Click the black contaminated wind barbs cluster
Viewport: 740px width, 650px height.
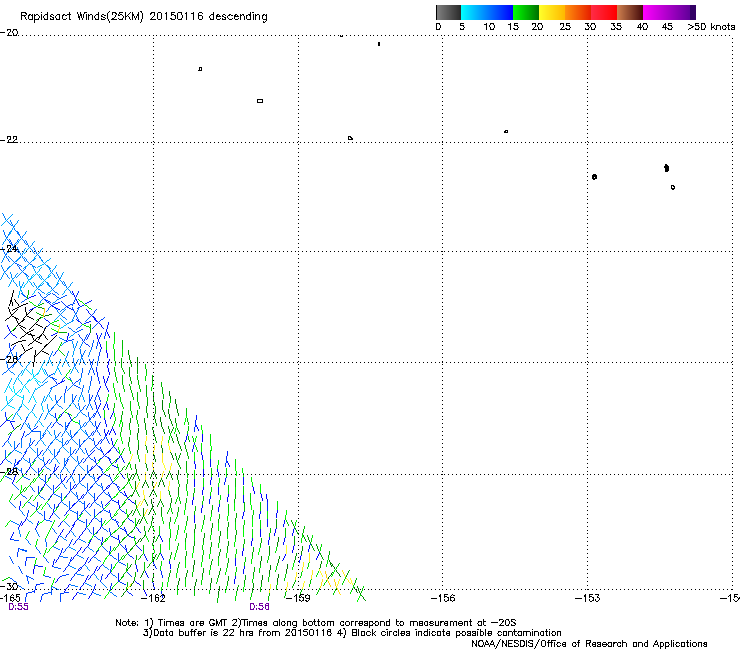coord(29,328)
